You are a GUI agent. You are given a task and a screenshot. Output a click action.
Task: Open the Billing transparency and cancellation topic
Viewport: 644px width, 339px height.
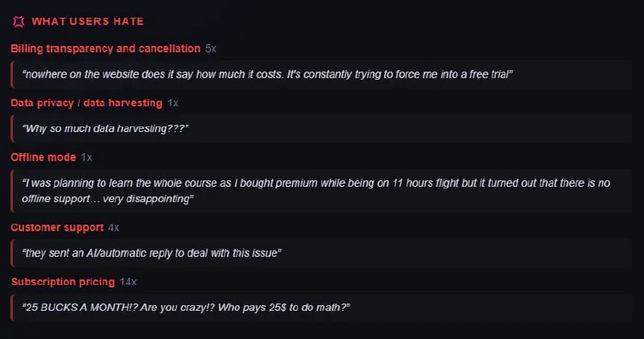(x=105, y=48)
